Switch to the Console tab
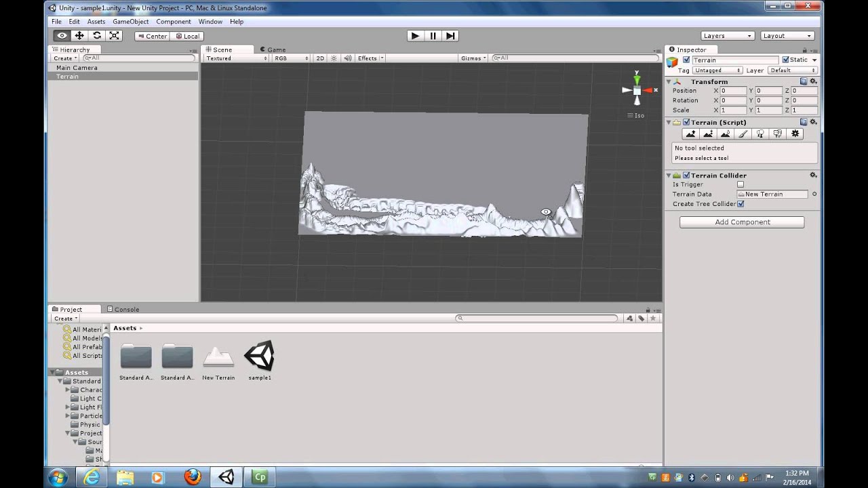The width and height of the screenshot is (868, 488). [x=123, y=309]
